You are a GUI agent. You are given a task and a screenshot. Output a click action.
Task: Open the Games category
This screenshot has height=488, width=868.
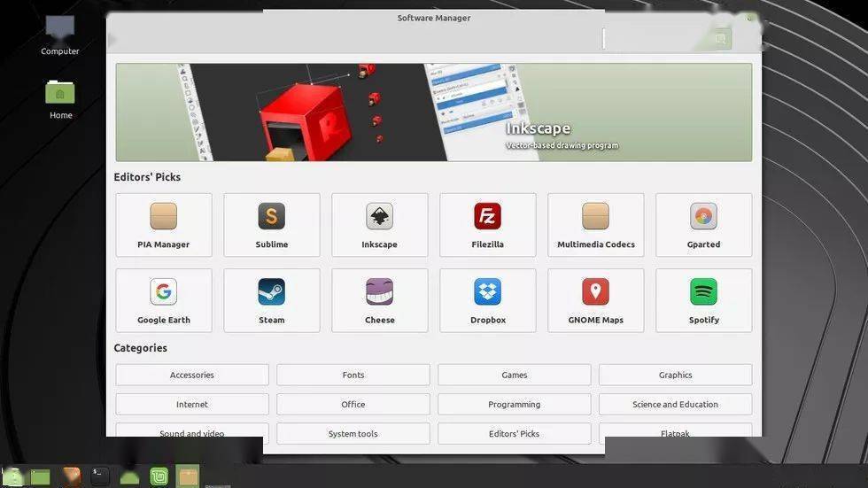click(x=515, y=375)
